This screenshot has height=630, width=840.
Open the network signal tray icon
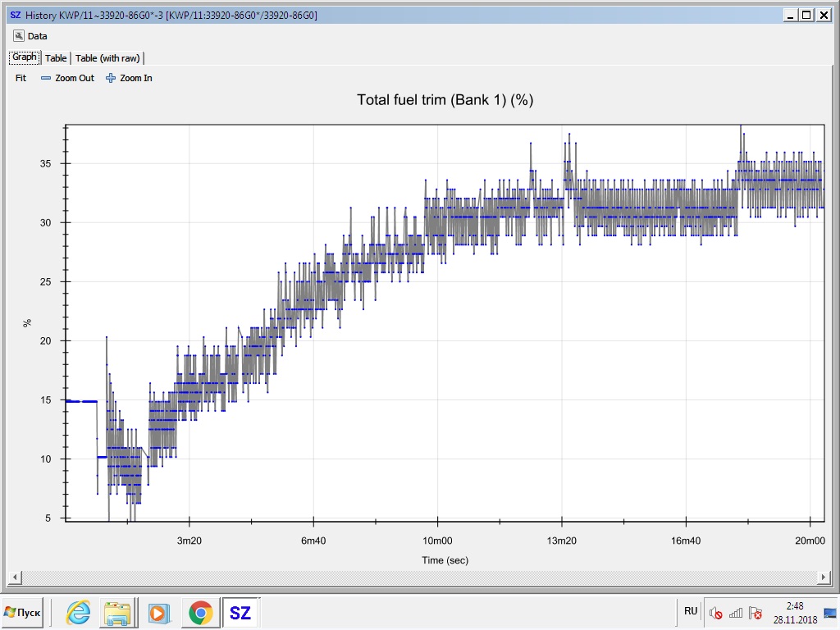(736, 613)
